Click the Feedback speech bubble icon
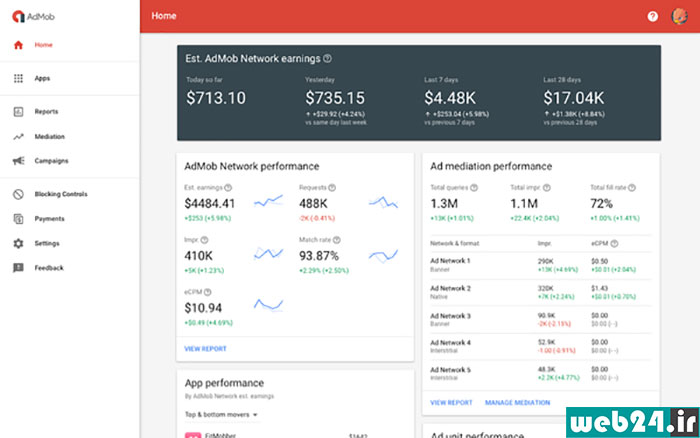The width and height of the screenshot is (700, 438). coord(18,268)
